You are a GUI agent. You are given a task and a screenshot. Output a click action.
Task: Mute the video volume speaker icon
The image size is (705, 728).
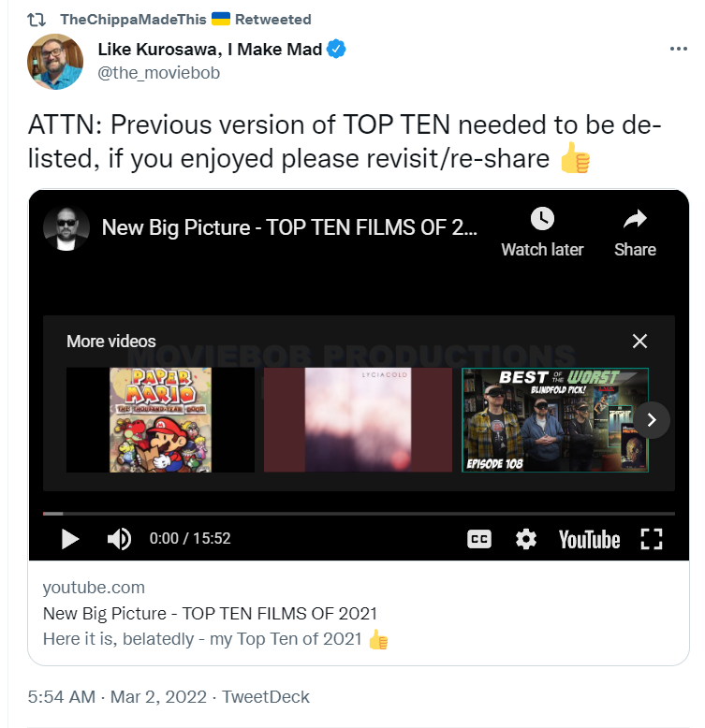coord(119,539)
